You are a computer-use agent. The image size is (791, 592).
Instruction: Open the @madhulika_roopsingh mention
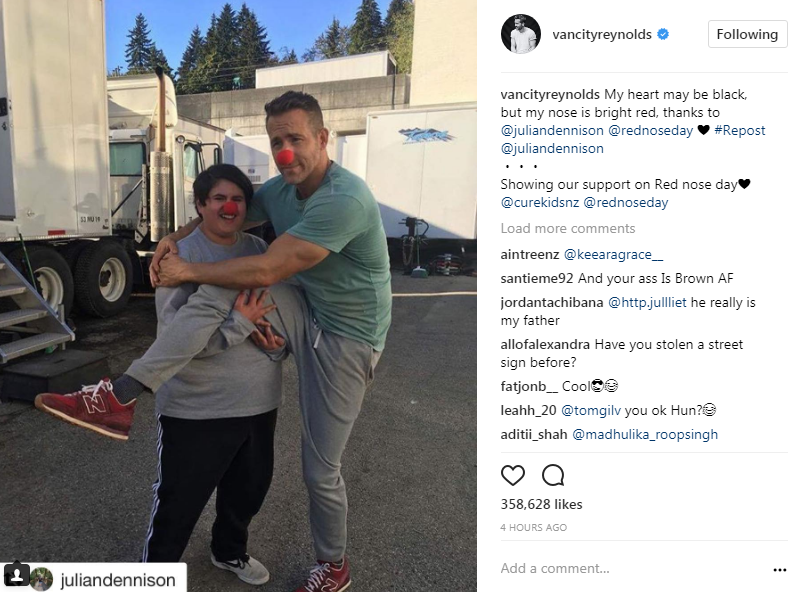[645, 434]
